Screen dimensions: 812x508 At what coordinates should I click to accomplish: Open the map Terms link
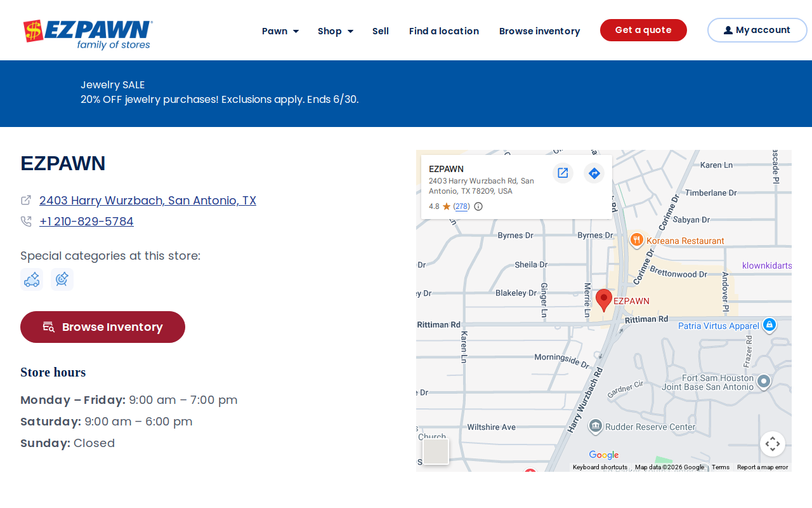(721, 467)
